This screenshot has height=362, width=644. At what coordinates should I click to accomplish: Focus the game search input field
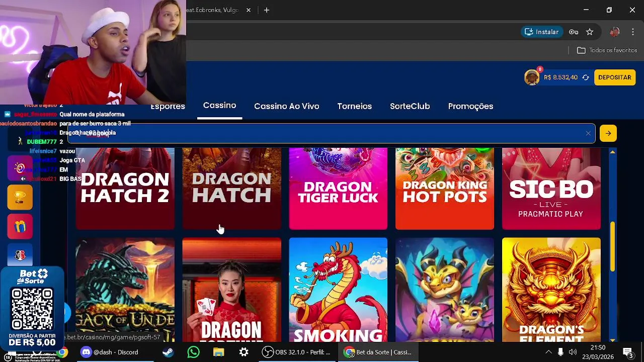(331, 133)
